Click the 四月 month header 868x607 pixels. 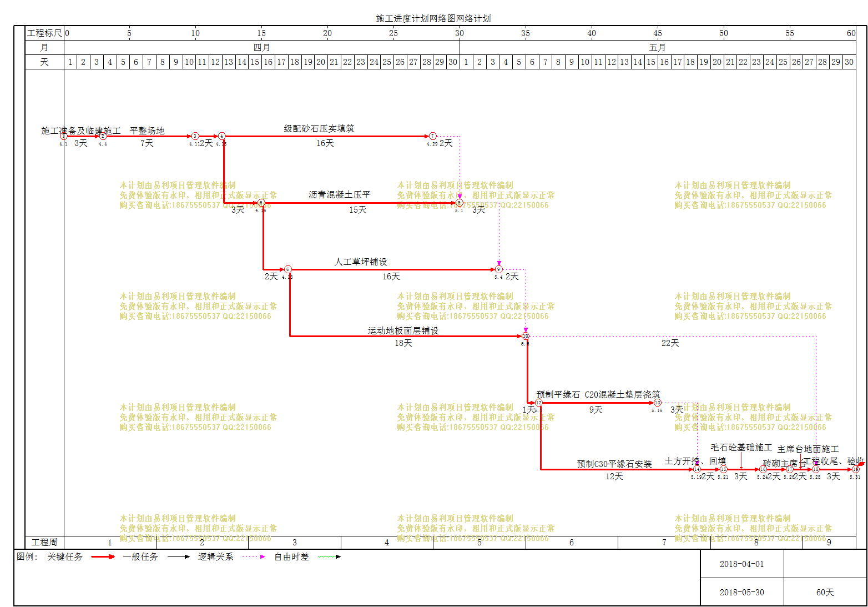(261, 48)
